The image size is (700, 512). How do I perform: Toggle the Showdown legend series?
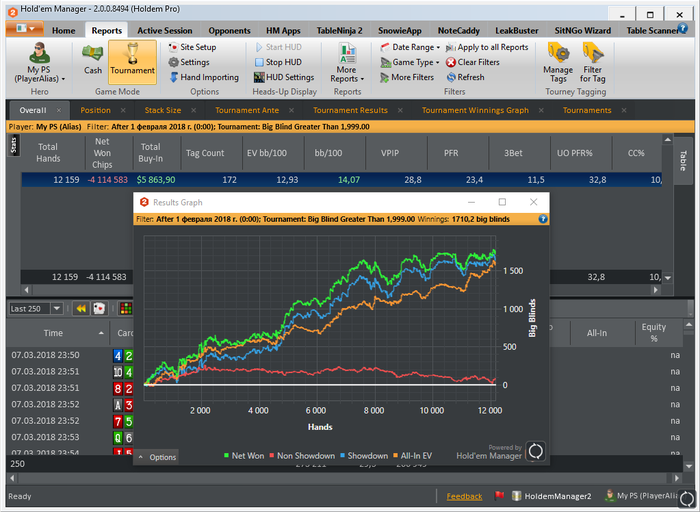pos(364,456)
